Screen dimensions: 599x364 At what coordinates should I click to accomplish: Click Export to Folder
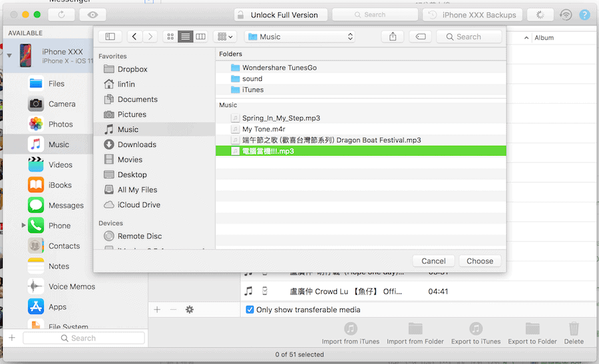pyautogui.click(x=532, y=333)
